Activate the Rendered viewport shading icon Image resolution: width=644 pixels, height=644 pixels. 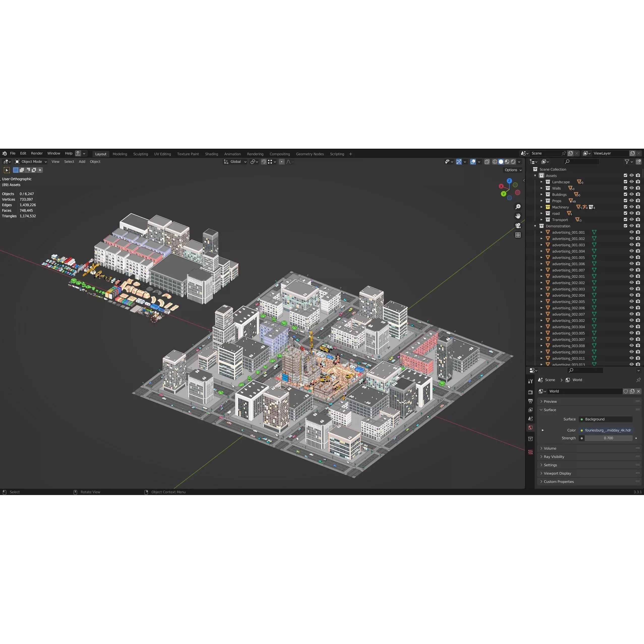(513, 162)
